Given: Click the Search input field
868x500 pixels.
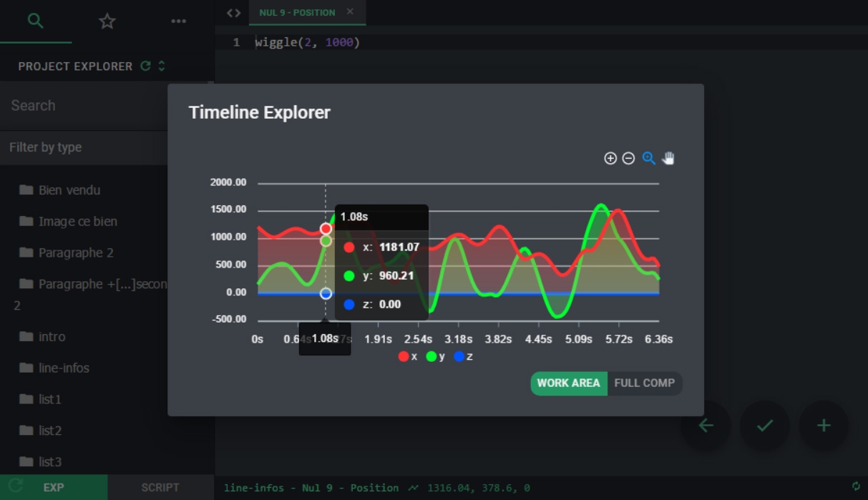Looking at the screenshot, I should 84,106.
